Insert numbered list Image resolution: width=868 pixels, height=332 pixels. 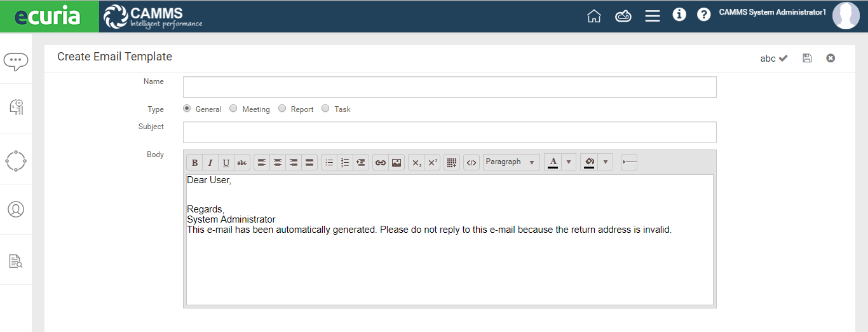coord(345,163)
